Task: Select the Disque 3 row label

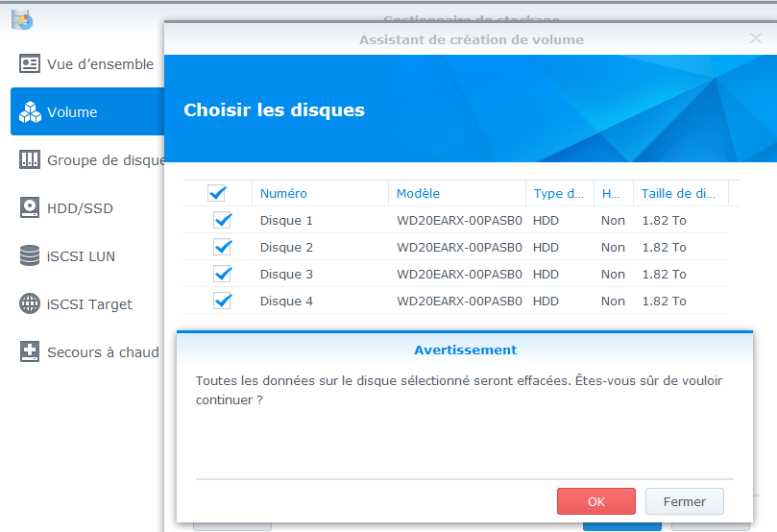Action: coord(286,274)
